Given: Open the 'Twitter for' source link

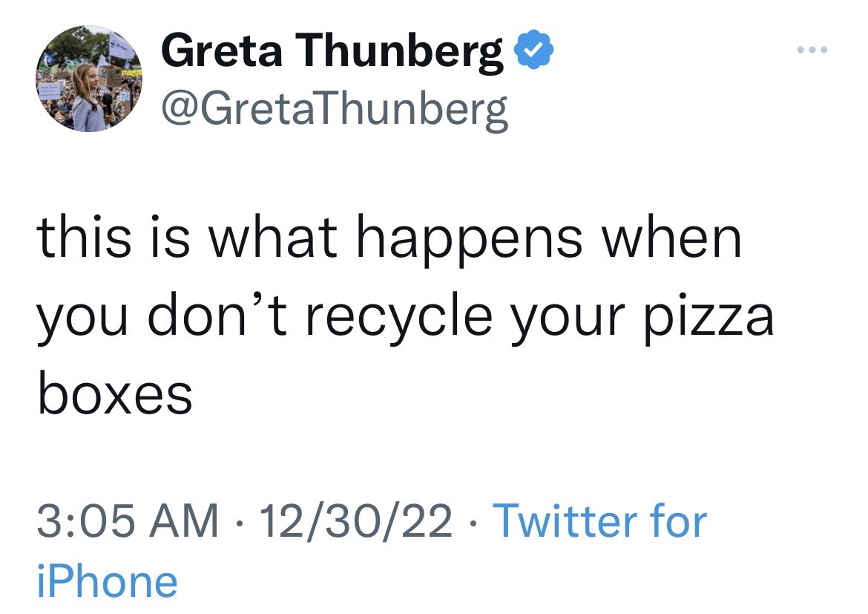Looking at the screenshot, I should (600, 520).
